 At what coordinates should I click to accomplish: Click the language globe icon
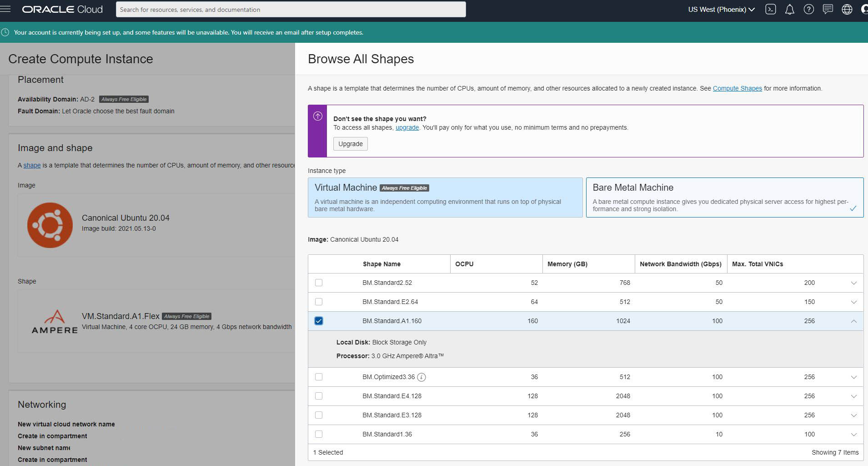pos(847,10)
